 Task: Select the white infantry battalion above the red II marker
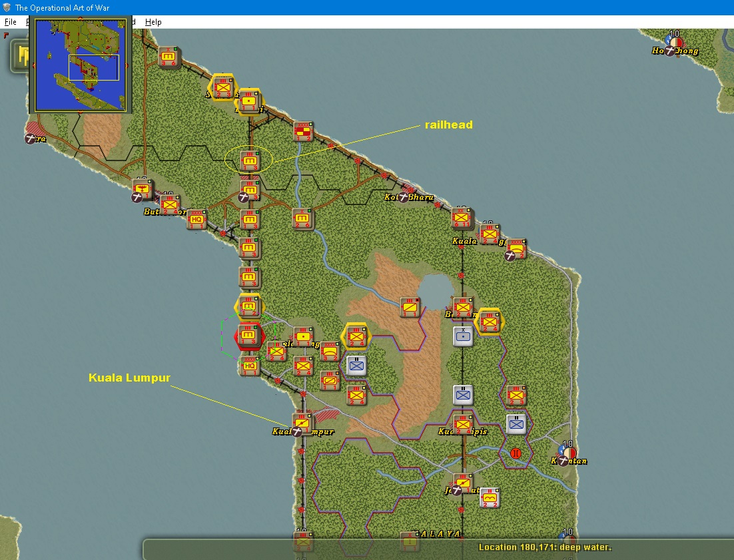pyautogui.click(x=516, y=424)
